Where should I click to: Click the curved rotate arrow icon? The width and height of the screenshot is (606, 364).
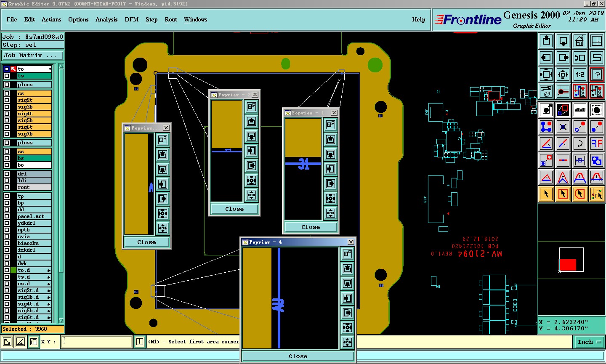point(580,143)
